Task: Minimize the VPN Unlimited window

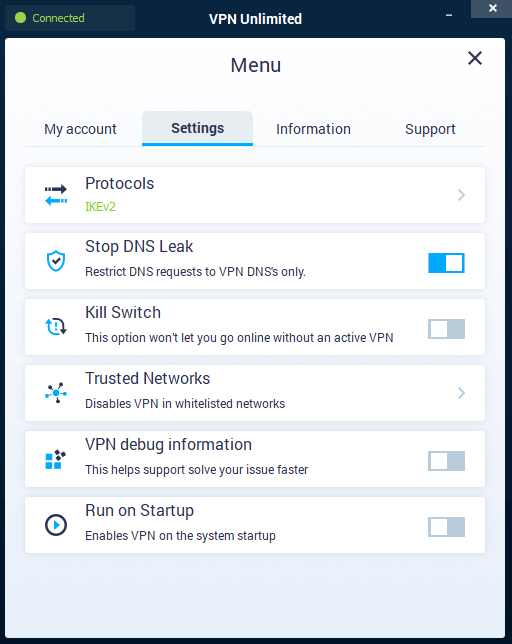Action: click(x=449, y=15)
